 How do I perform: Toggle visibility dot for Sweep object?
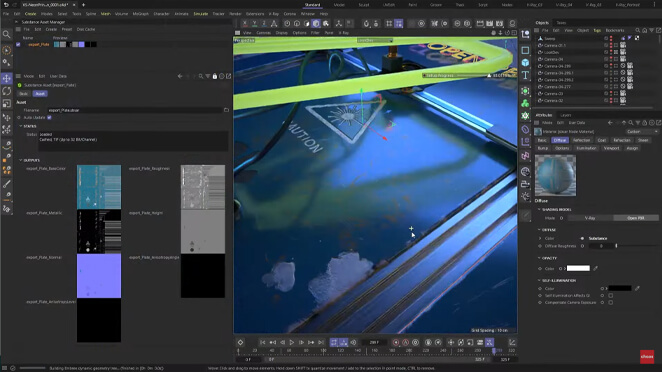pyautogui.click(x=611, y=38)
